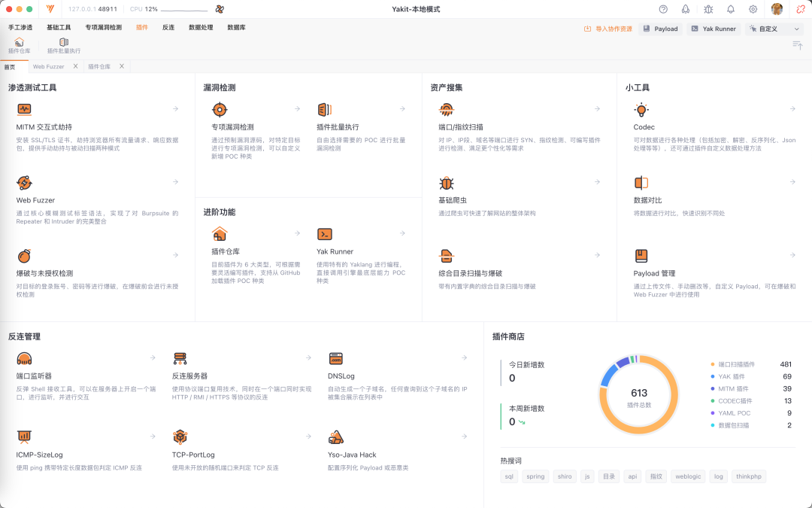Click the engine icon next to CPU graph

(220, 9)
